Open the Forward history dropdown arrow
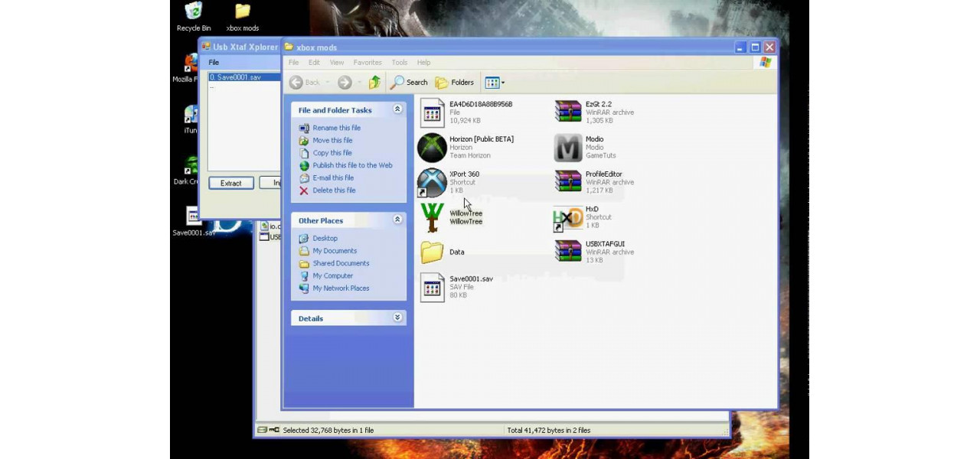Screen dimensions: 980x459 click(x=358, y=83)
